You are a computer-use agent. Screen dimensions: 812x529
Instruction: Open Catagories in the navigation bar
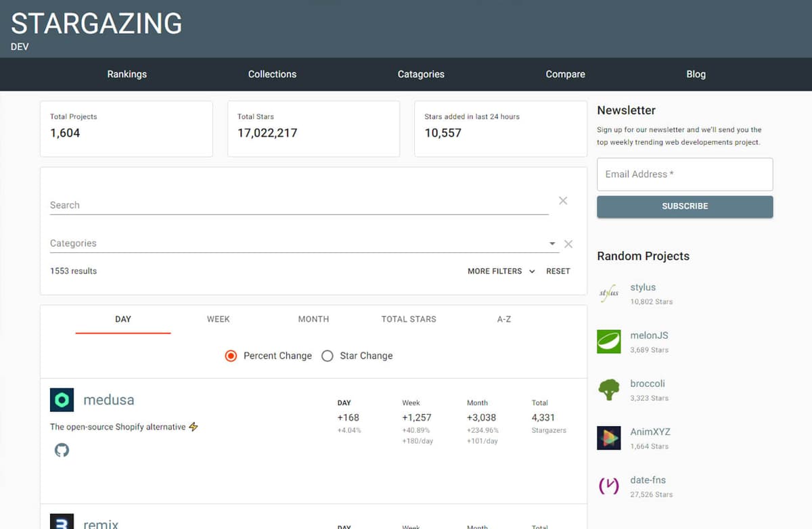pos(421,74)
